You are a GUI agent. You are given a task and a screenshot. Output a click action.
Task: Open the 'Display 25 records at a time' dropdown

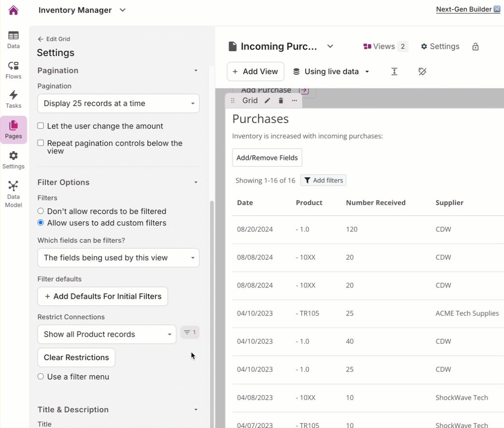[118, 103]
